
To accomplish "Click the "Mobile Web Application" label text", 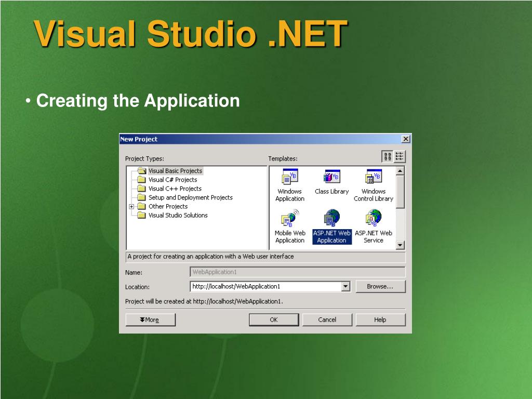I will point(290,236).
